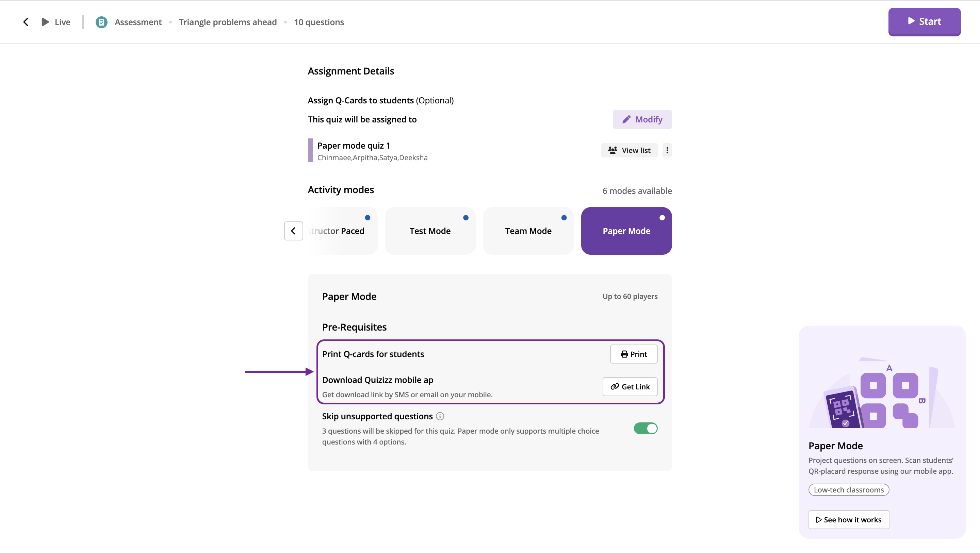Image resolution: width=980 pixels, height=553 pixels.
Task: Click the Paper Mode illustration thumbnail
Action: (x=882, y=392)
